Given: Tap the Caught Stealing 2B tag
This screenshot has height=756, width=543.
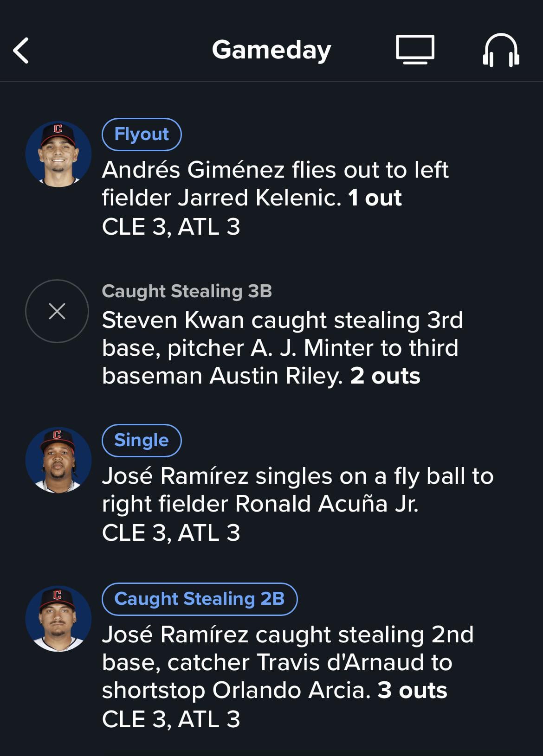Looking at the screenshot, I should [x=200, y=599].
